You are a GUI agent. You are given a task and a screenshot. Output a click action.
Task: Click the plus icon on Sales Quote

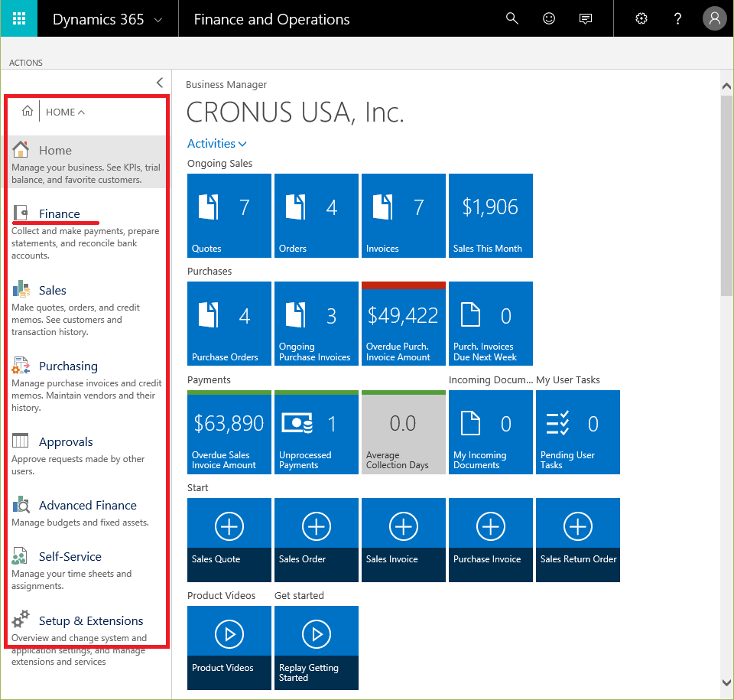click(x=229, y=526)
